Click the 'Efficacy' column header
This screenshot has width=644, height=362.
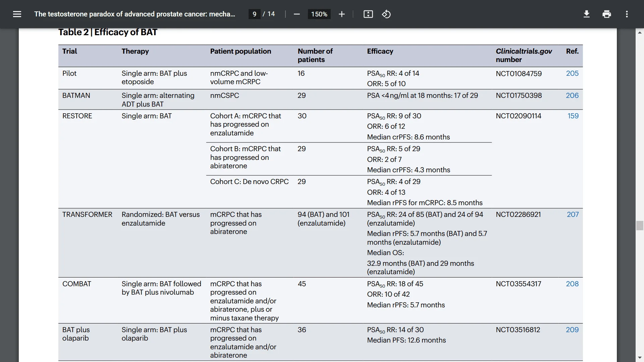point(380,51)
